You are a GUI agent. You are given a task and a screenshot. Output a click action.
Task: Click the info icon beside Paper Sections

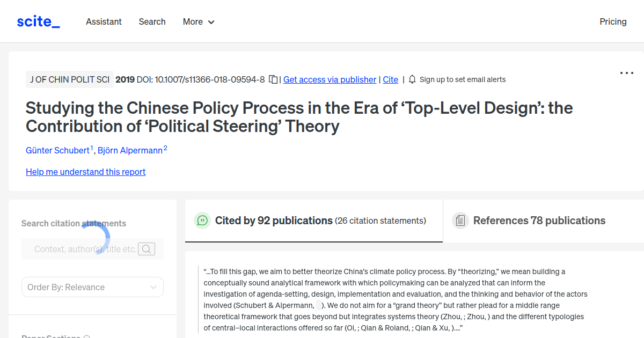click(86, 336)
